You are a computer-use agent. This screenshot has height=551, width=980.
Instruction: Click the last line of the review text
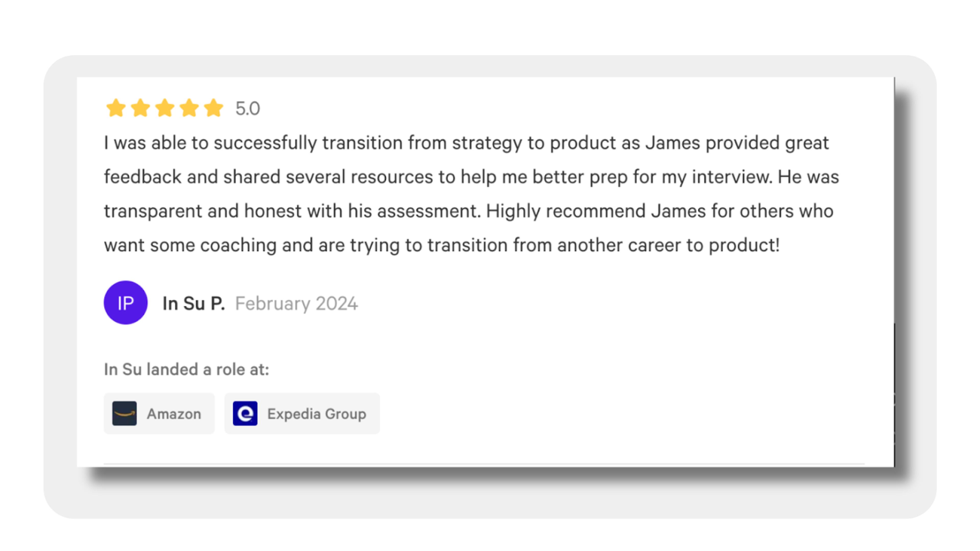click(442, 246)
